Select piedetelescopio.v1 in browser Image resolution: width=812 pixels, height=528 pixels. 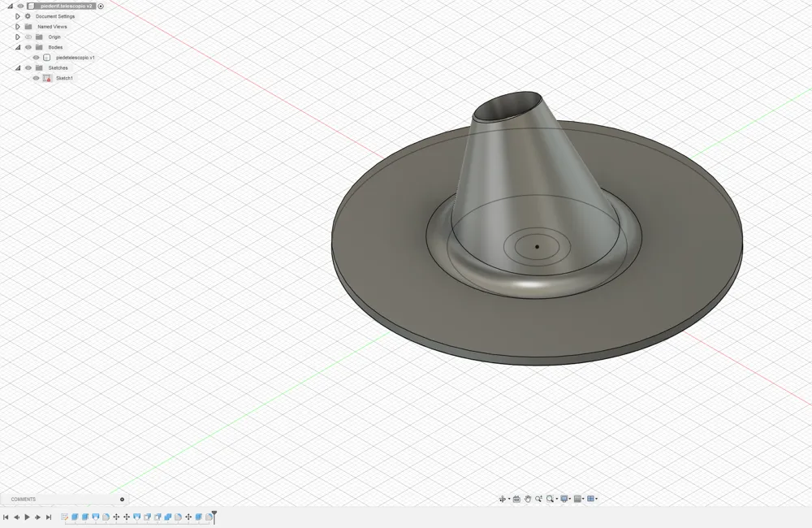click(x=76, y=58)
